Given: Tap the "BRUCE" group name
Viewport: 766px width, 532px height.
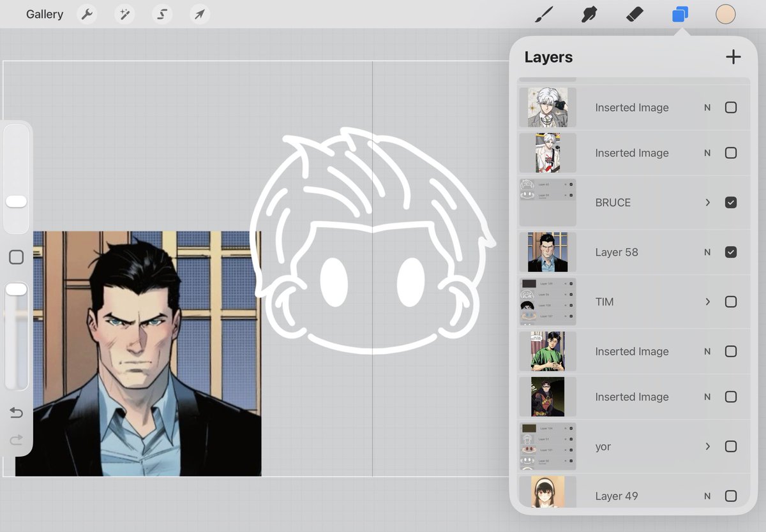Looking at the screenshot, I should tap(613, 202).
